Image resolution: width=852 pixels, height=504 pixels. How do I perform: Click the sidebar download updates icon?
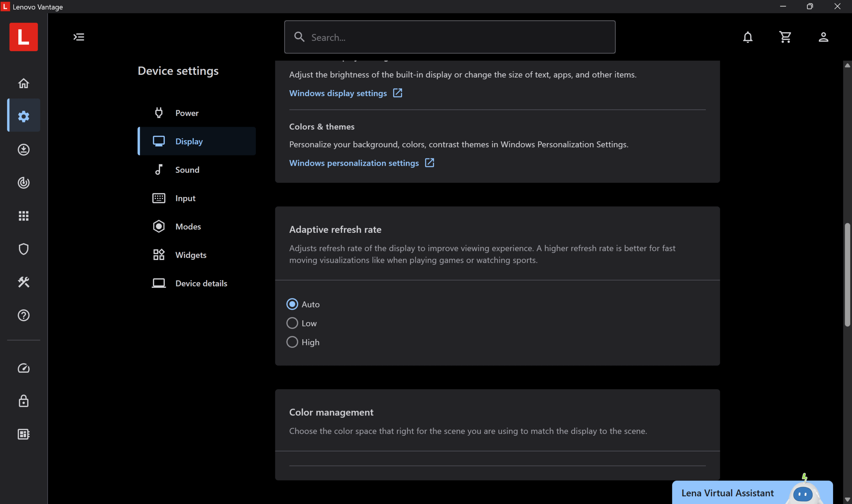tap(23, 150)
